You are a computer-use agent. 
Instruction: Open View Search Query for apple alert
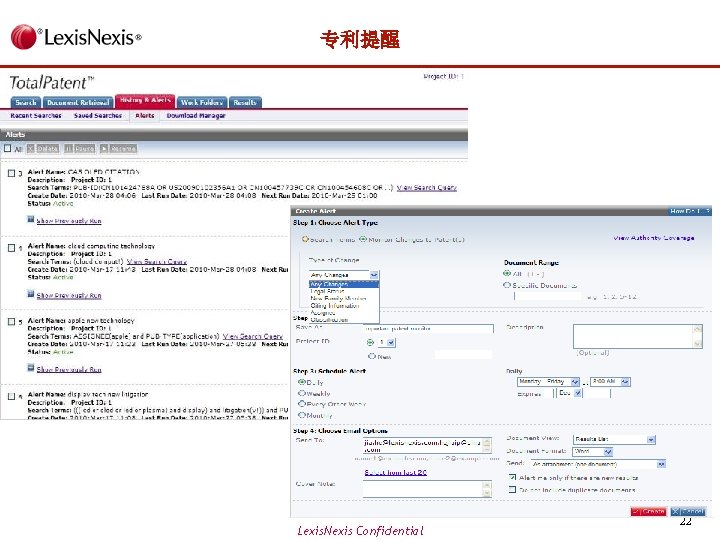253,336
